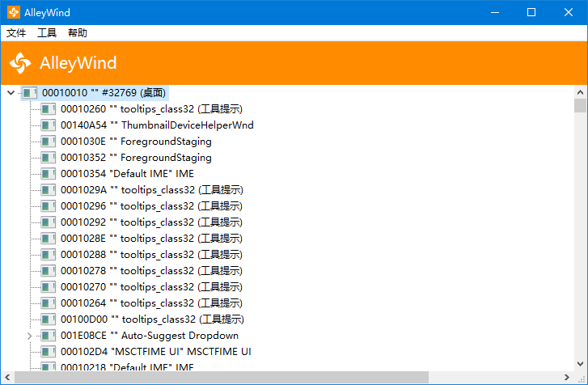The image size is (588, 385).
Task: Click the vertical scrollbar down arrow
Action: 580,364
